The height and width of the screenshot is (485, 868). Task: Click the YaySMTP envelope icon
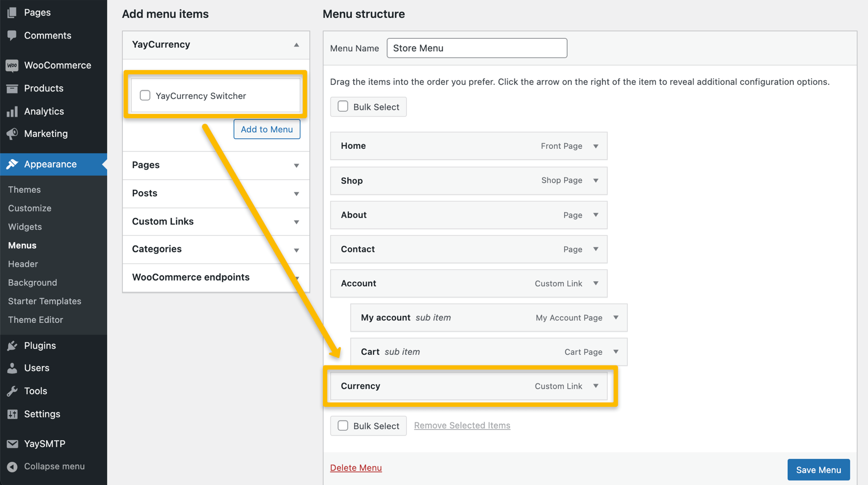12,444
